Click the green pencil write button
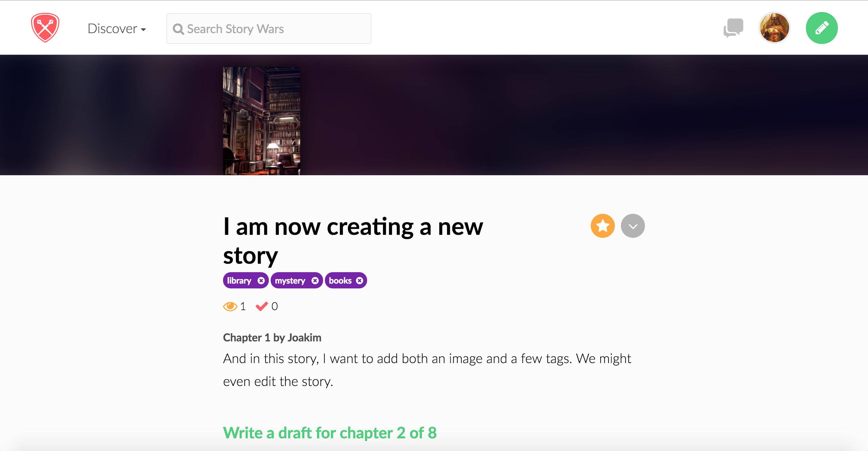This screenshot has width=868, height=451. [822, 28]
